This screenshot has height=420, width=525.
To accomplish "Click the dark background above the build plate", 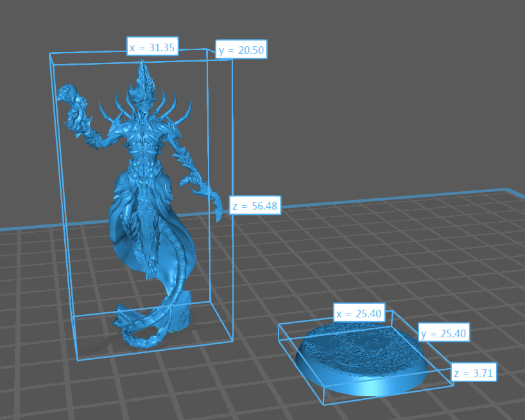I will point(385,96).
